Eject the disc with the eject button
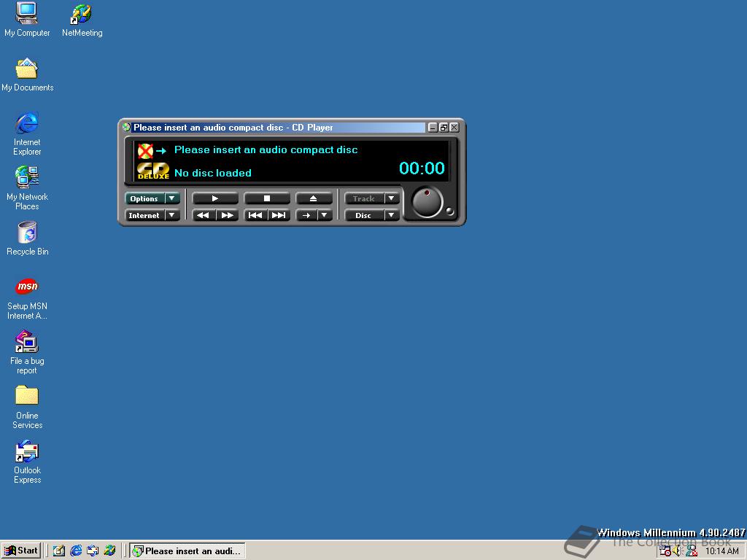 [x=314, y=198]
